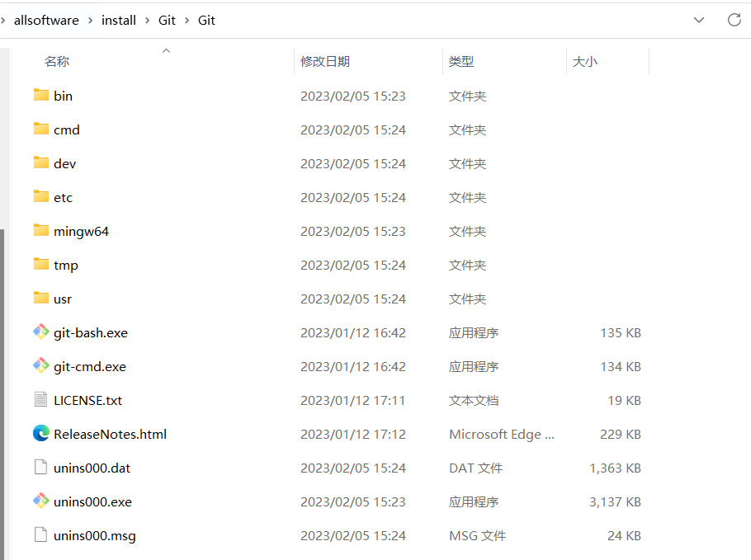Image resolution: width=751 pixels, height=560 pixels.
Task: Click the ReleaseNotes.html Edge icon
Action: click(x=41, y=433)
